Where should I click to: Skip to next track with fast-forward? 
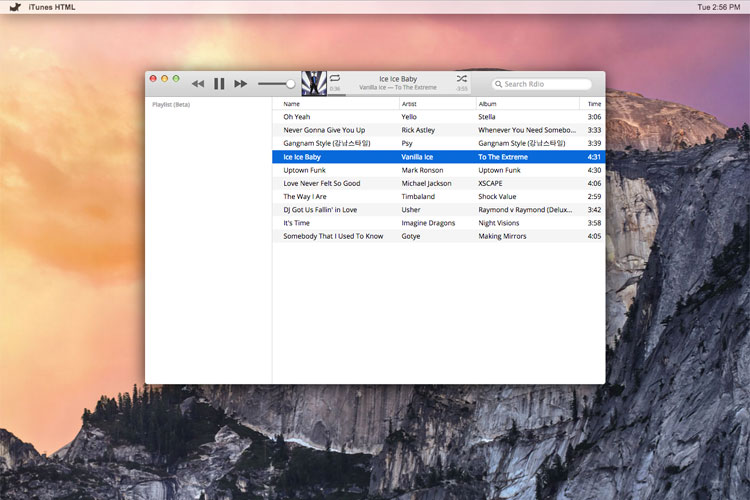(x=241, y=84)
